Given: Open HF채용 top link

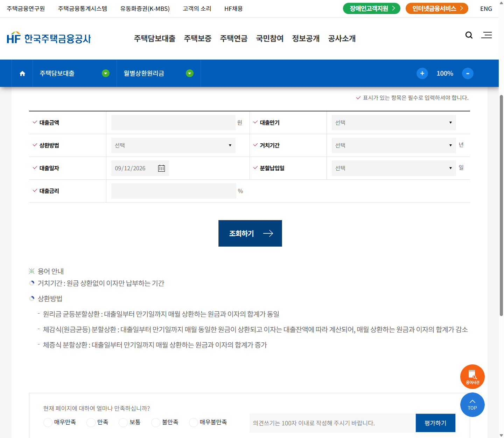Looking at the screenshot, I should tap(233, 8).
